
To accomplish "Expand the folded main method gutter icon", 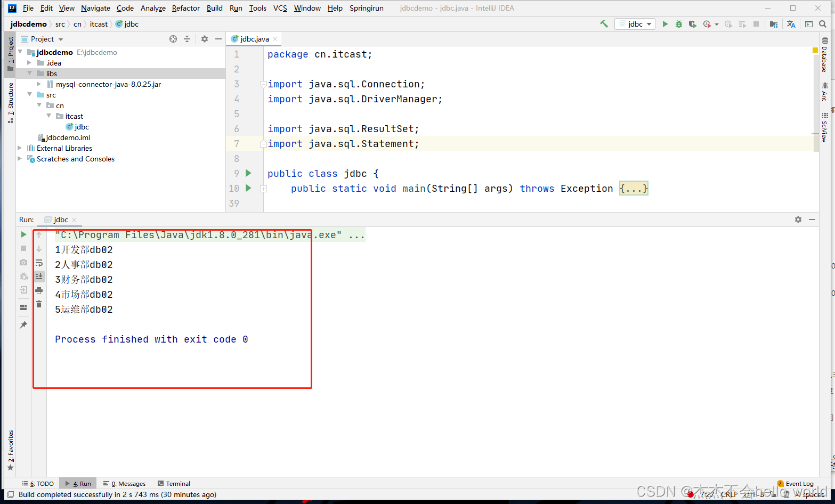I will 263,189.
